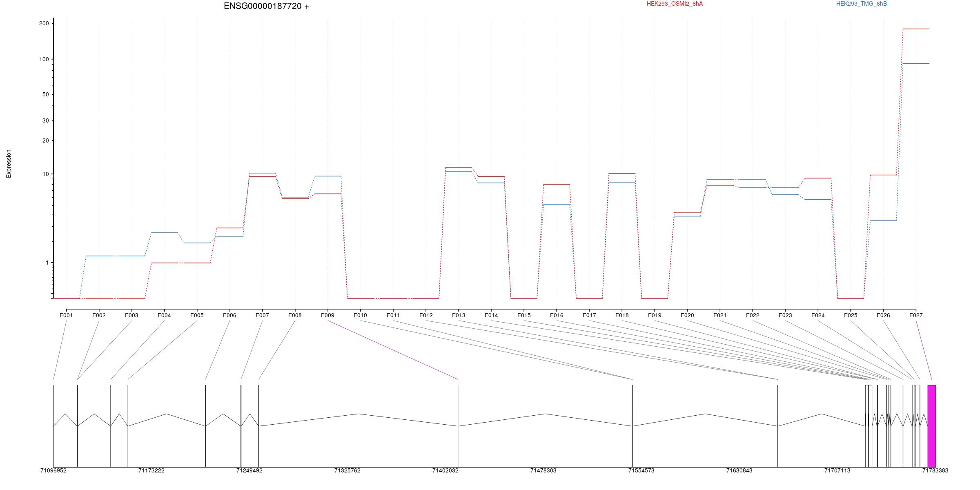Click exon label E015

point(524,315)
